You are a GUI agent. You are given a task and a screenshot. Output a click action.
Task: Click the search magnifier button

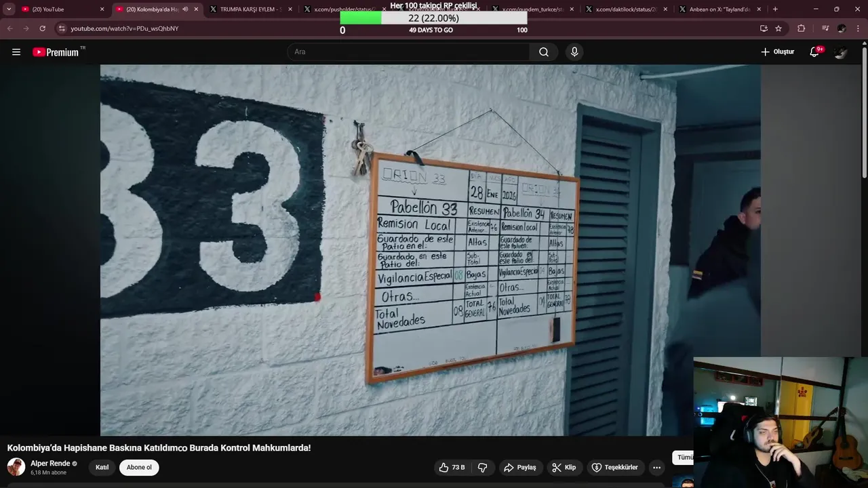[x=544, y=52]
